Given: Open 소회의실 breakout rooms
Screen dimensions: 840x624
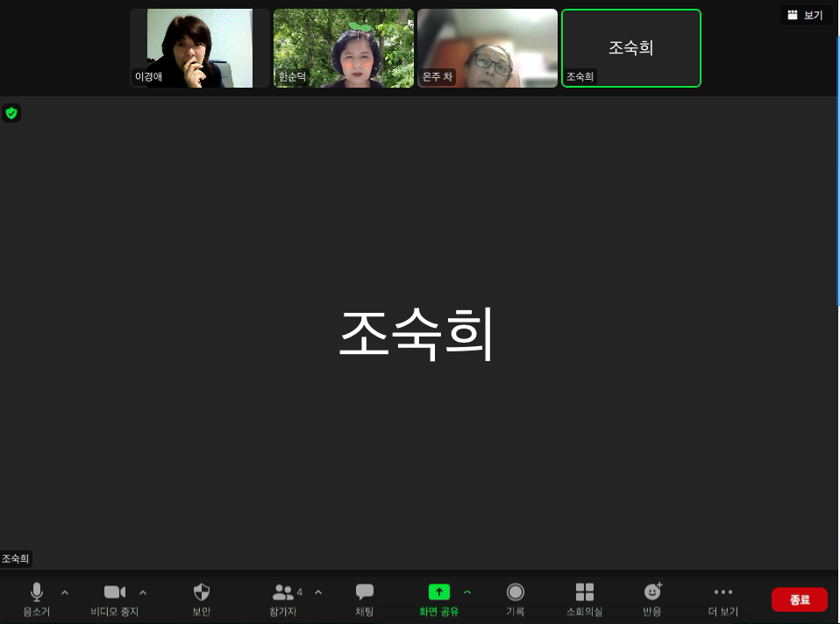Looking at the screenshot, I should tap(584, 599).
